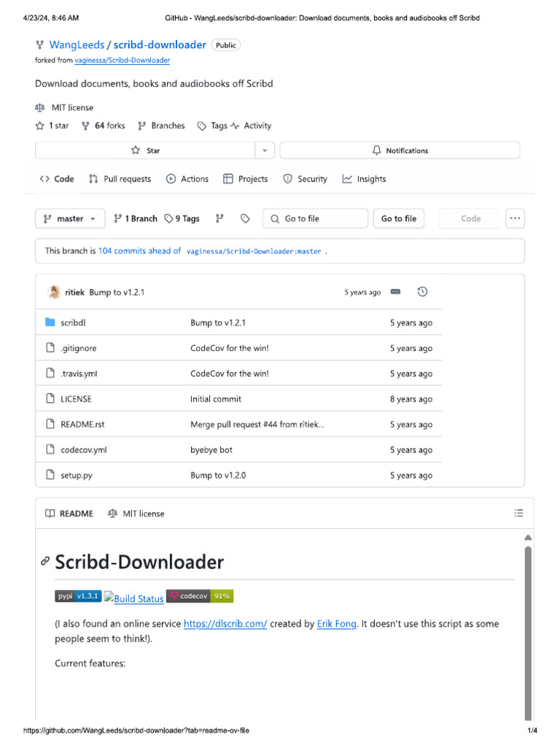Click the README vertical scrollbar thumb
The image size is (560, 747).
(528, 634)
